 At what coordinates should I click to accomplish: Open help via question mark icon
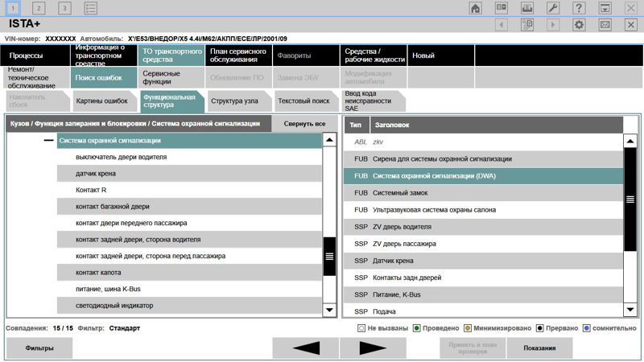[578, 8]
